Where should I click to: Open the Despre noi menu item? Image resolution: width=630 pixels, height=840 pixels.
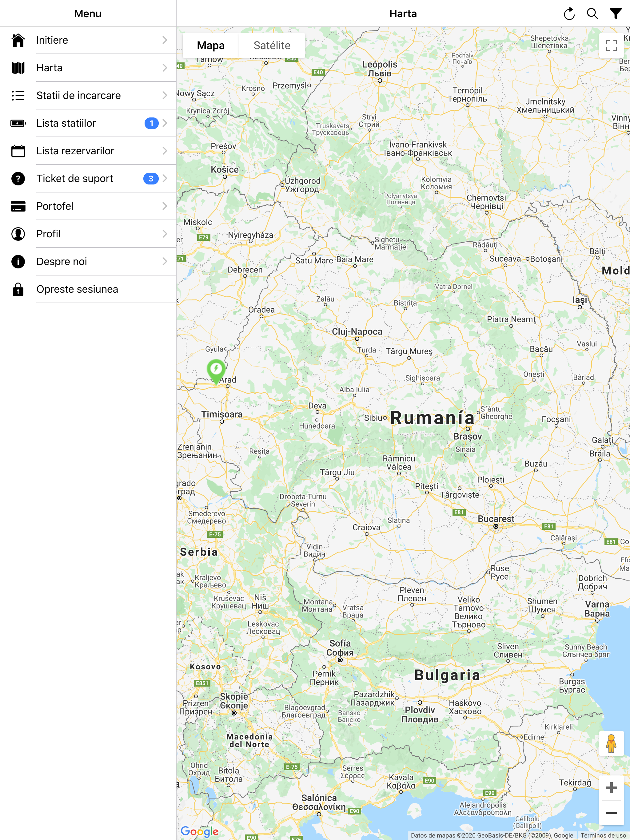click(x=88, y=262)
